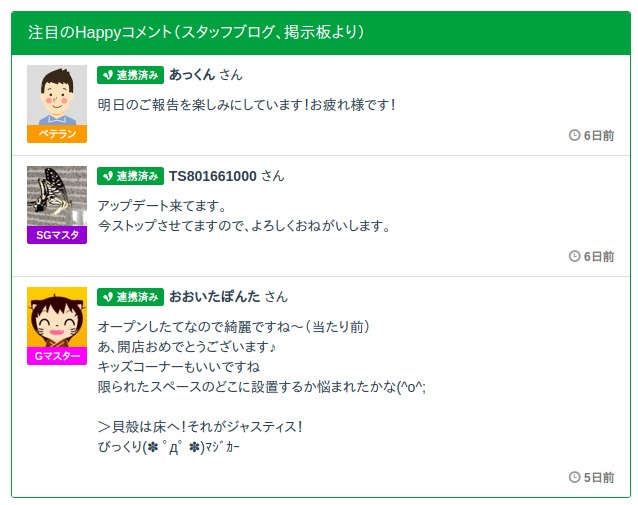Screen dimensions: 638x505
Task: Click the purple SGマスタ rank badge
Action: coord(57,235)
